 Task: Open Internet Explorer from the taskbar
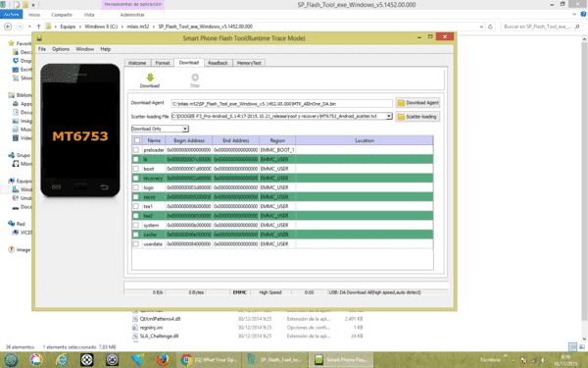coord(62,360)
